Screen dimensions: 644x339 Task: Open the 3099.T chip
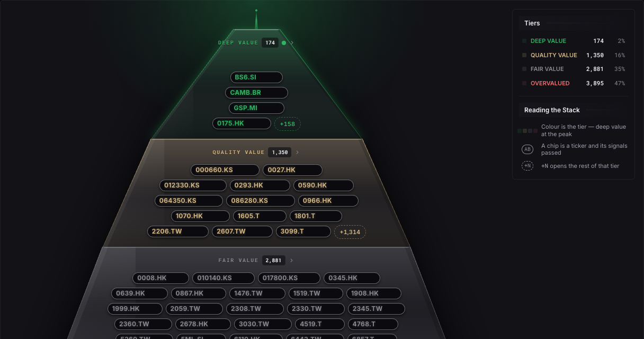[303, 231]
